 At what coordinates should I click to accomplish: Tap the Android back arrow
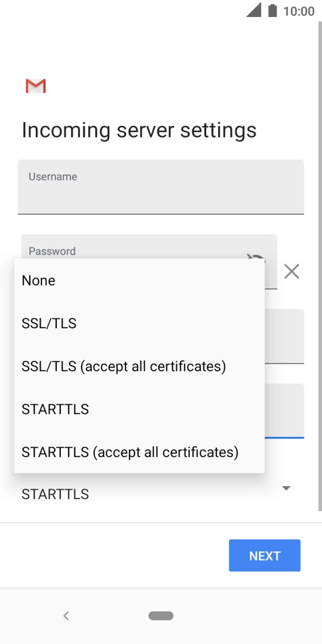point(66,616)
